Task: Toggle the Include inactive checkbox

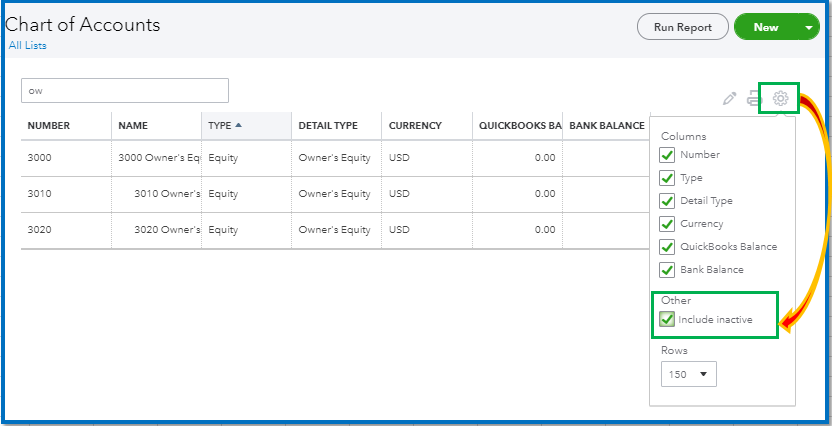Action: (x=667, y=320)
